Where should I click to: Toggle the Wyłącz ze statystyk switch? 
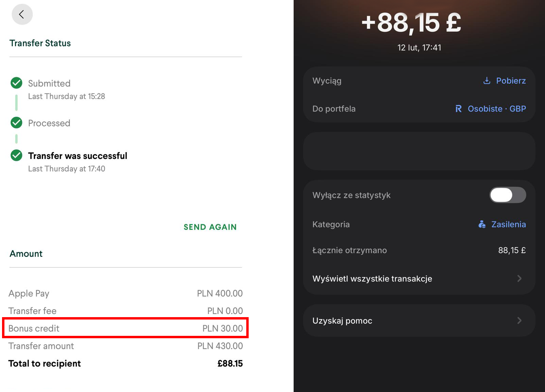(508, 195)
